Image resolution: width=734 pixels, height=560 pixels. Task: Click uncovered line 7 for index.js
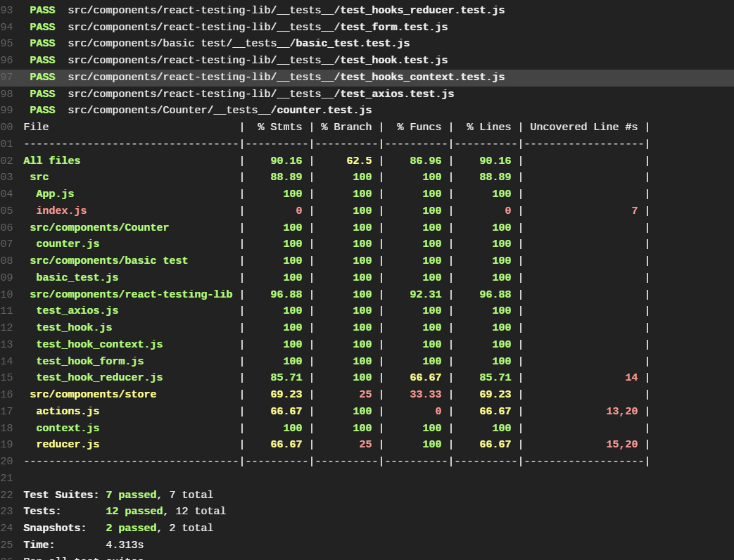click(x=634, y=210)
